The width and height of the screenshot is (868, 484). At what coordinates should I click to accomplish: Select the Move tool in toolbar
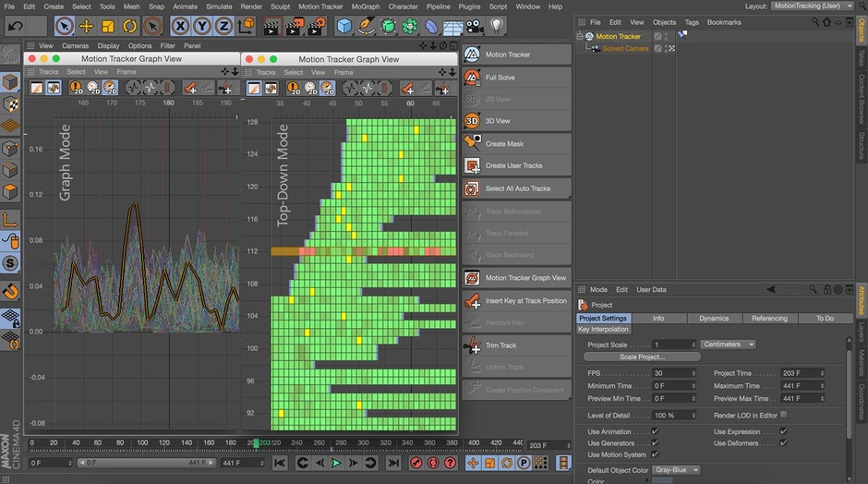tap(86, 26)
